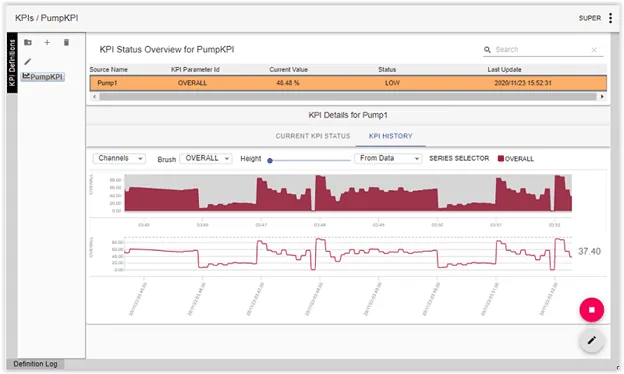Click the 2020/11/23 15:52:31 update cell
The width and height of the screenshot is (624, 374).
point(523,83)
